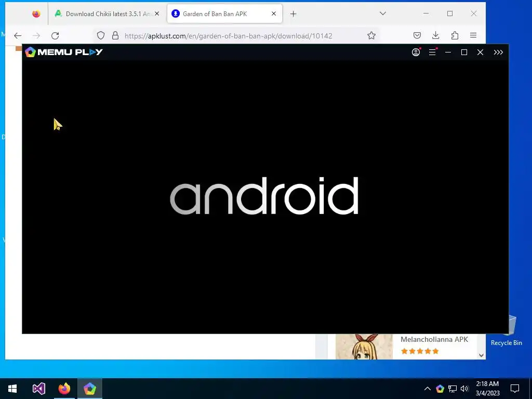Click the MEmu Play taskbar icon
This screenshot has width=532, height=399.
(x=90, y=389)
